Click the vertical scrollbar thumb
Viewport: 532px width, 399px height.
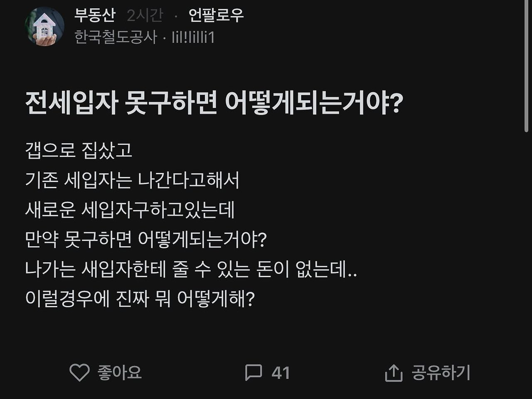tap(526, 66)
